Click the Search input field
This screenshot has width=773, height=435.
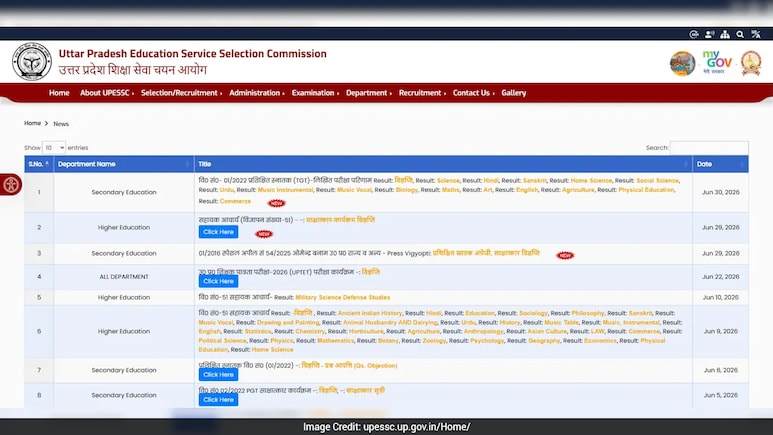[709, 147]
